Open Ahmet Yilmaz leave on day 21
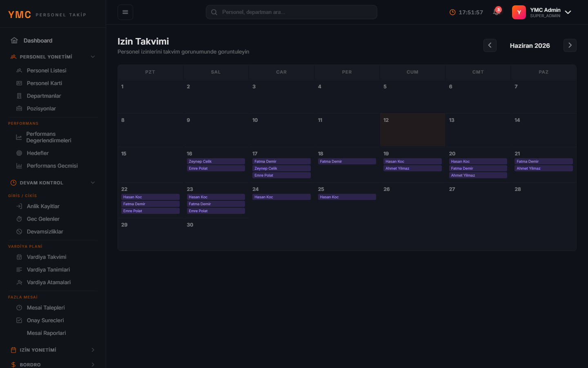588x368 pixels. click(543, 168)
